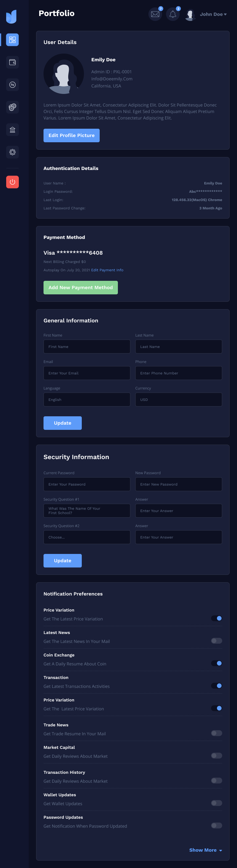Disable the first Price Variation toggle
Viewport: 237px width, 868px height.
point(216,618)
